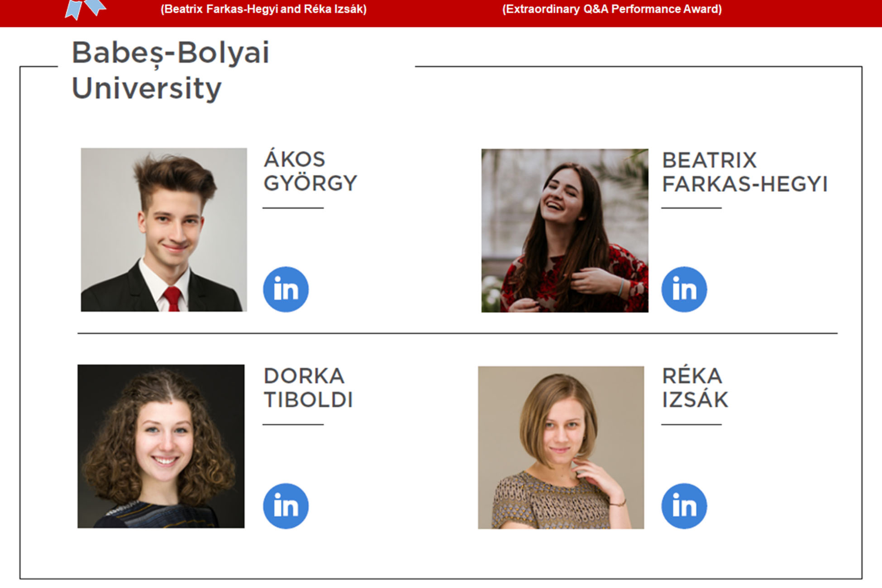Click the Babeș-Bolyai University title
The image size is (882, 588).
coord(170,70)
